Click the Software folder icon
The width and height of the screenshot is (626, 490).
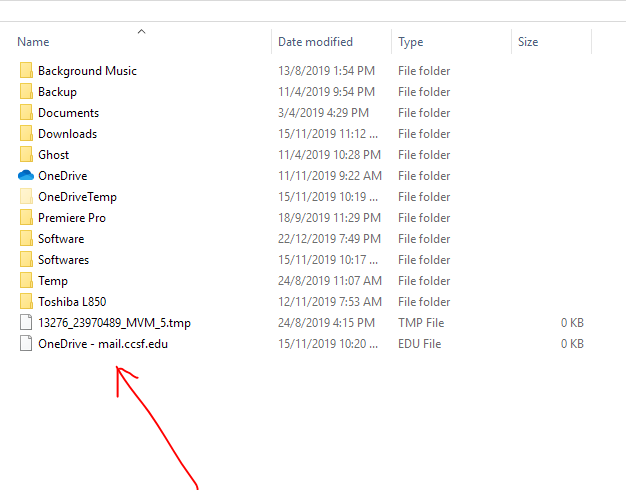click(x=26, y=238)
